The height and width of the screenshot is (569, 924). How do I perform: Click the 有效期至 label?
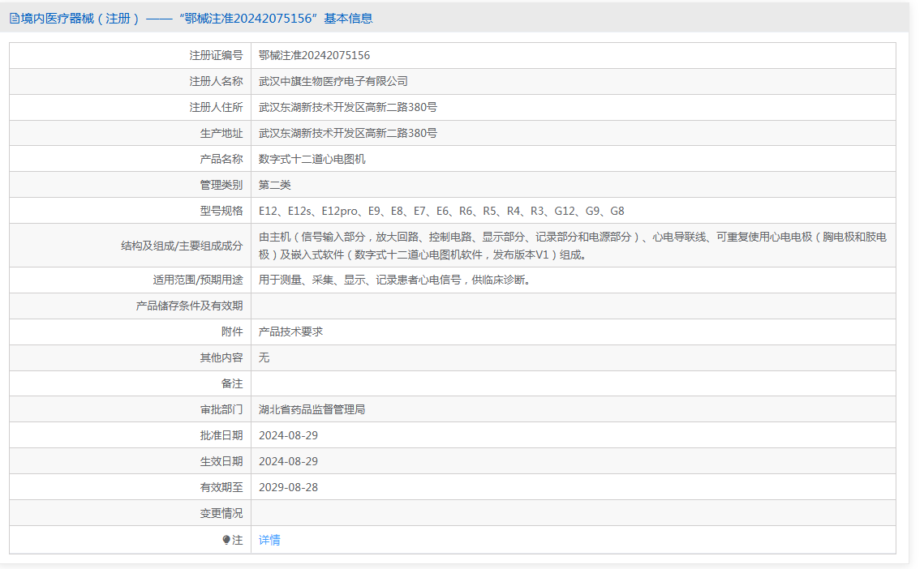click(221, 487)
